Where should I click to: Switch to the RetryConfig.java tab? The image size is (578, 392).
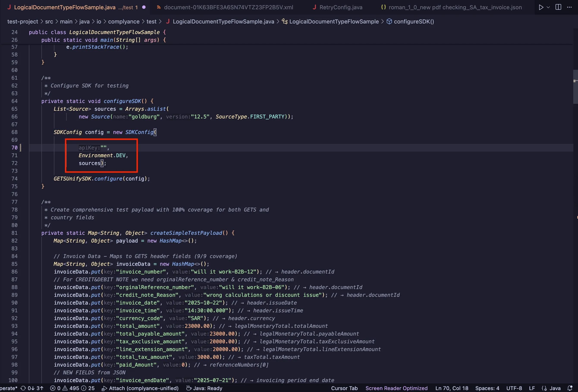click(x=341, y=7)
